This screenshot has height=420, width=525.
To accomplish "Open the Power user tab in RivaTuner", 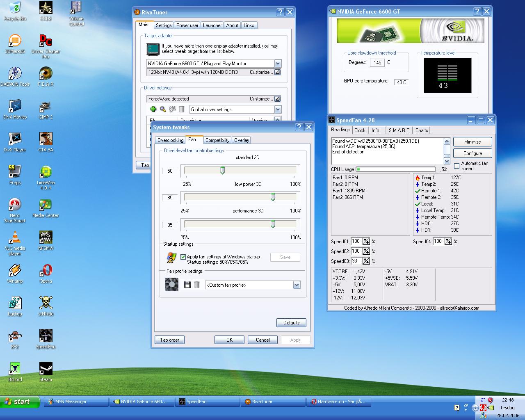I will (x=187, y=25).
